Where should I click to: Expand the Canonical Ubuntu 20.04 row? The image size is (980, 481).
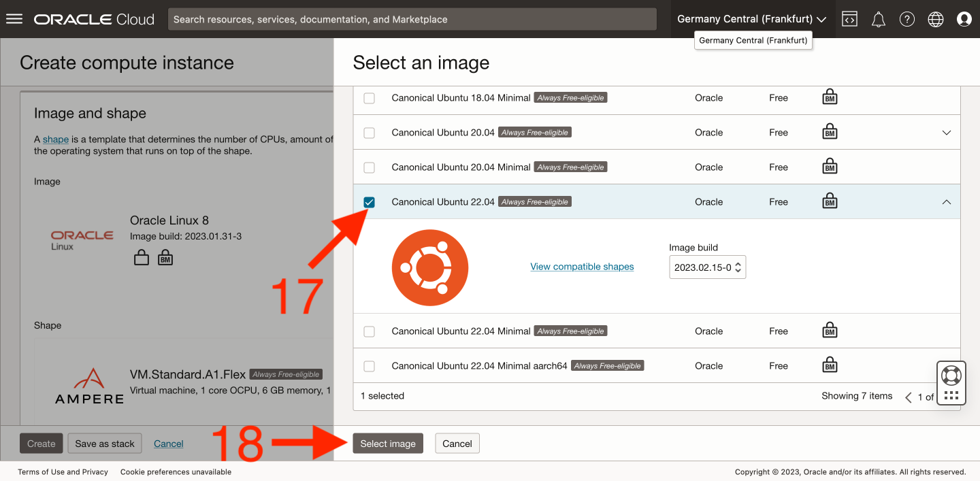946,133
